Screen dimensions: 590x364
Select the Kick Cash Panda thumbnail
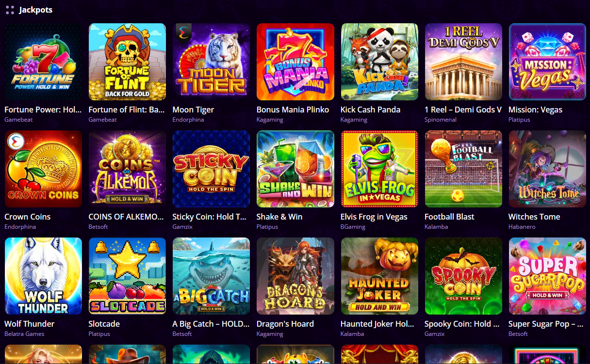[379, 62]
